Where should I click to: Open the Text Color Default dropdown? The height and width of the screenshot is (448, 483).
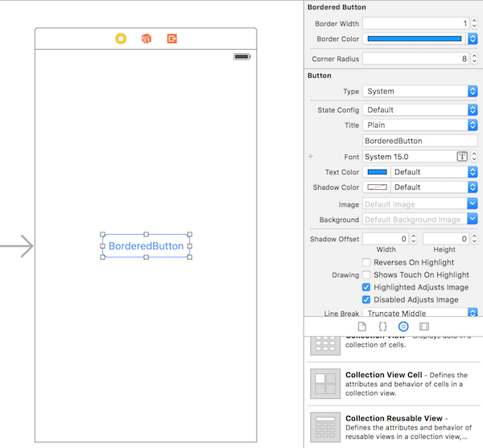435,172
